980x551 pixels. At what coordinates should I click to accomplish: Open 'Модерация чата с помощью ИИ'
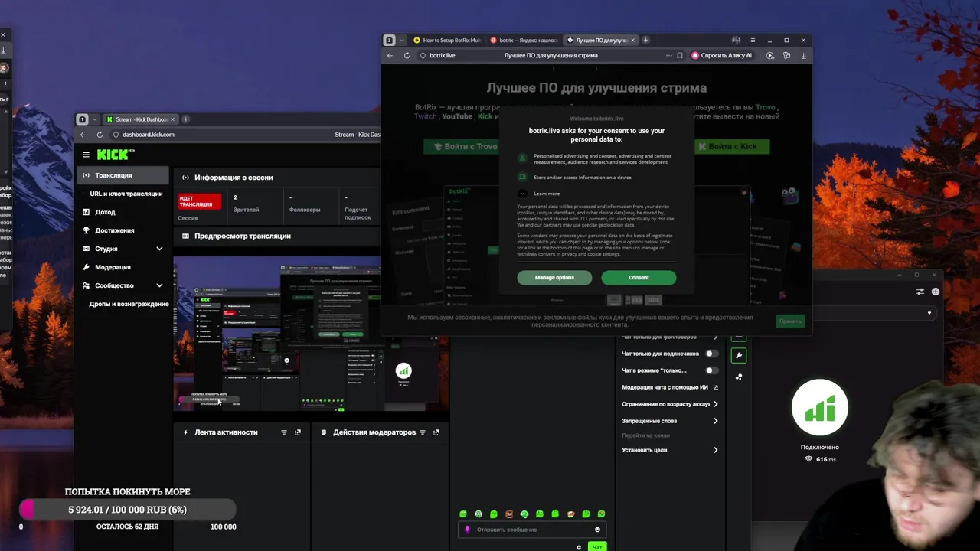click(x=670, y=387)
